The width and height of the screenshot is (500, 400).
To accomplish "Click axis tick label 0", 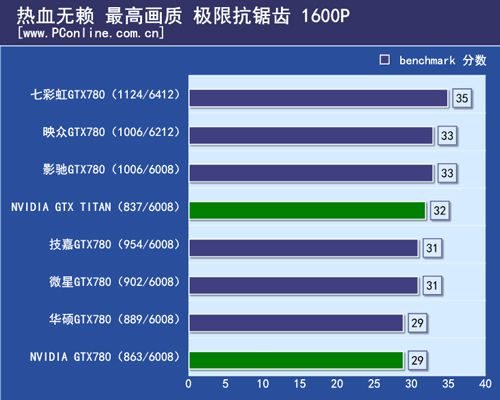I will coord(189,384).
